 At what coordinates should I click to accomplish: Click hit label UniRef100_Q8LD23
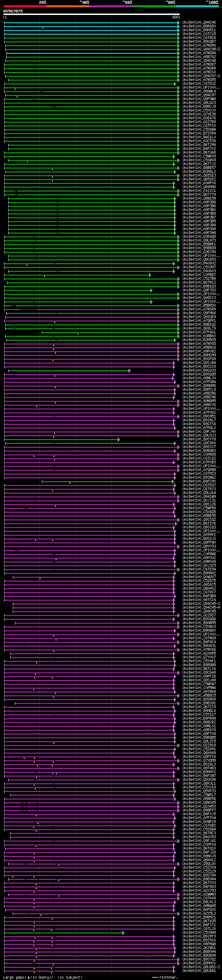point(199,103)
